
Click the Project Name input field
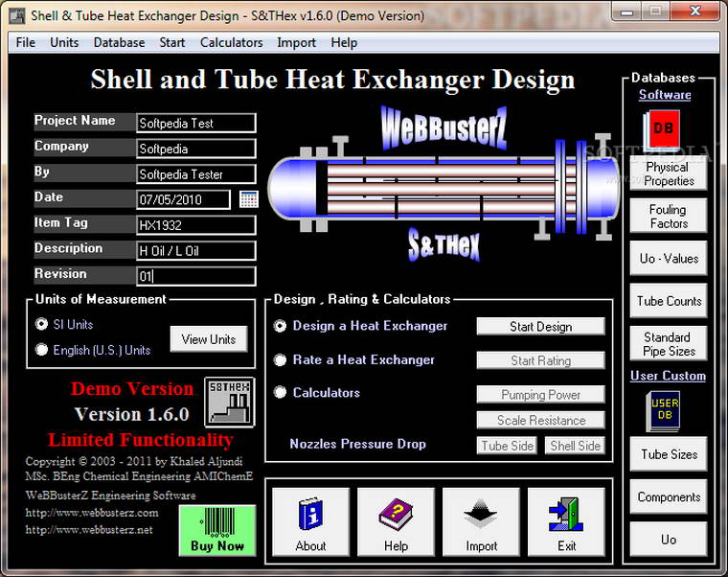[x=196, y=123]
